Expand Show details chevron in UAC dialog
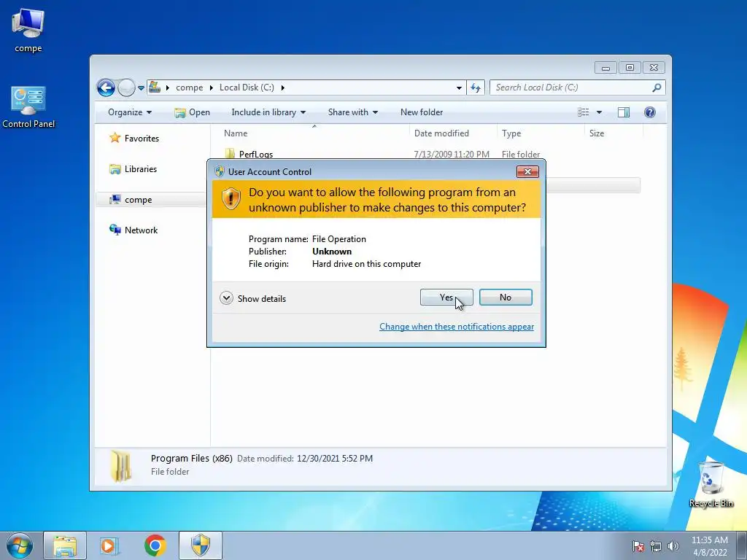747x560 pixels. pyautogui.click(x=226, y=298)
